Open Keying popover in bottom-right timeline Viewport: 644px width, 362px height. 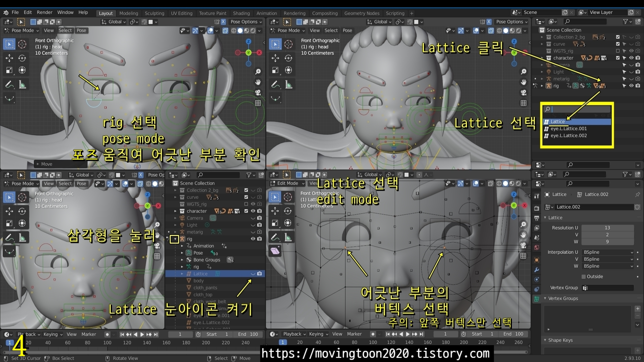point(318,334)
